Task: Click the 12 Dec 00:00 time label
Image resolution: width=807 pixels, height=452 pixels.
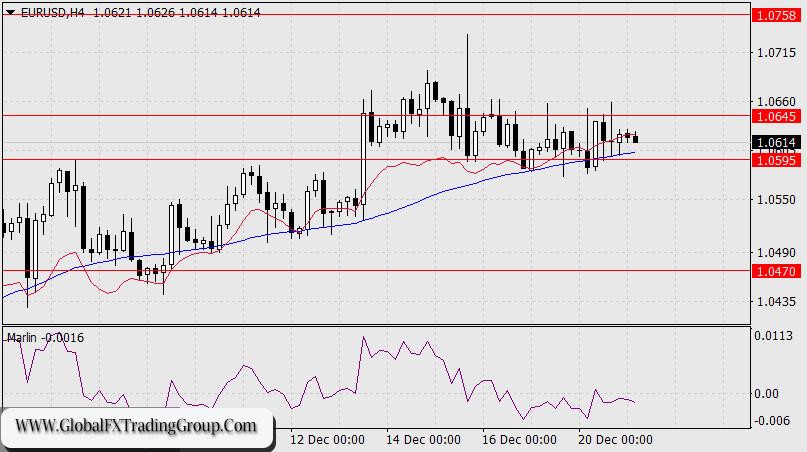Action: [327, 440]
